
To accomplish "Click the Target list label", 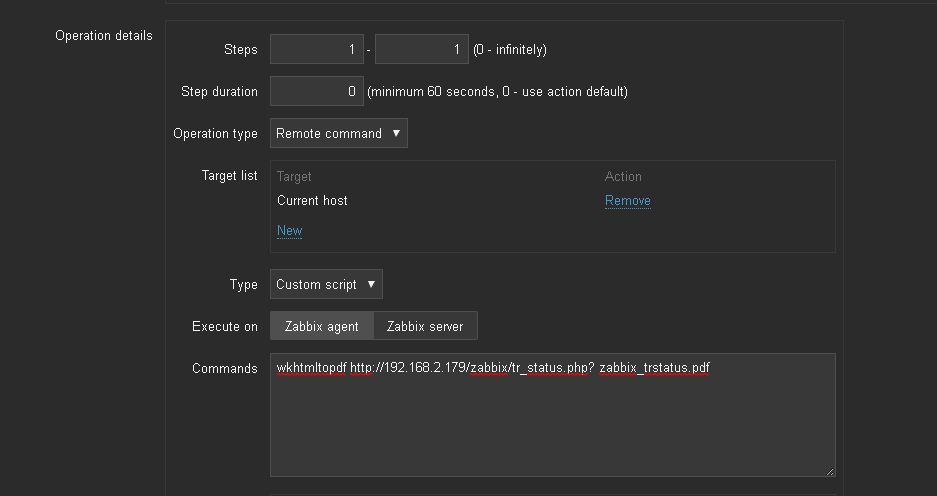I will coord(229,176).
